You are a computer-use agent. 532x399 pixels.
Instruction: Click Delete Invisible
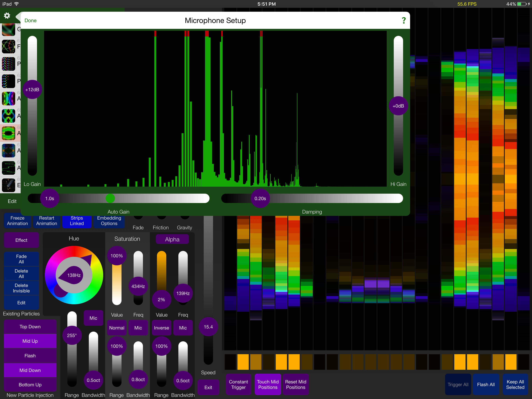tap(21, 288)
